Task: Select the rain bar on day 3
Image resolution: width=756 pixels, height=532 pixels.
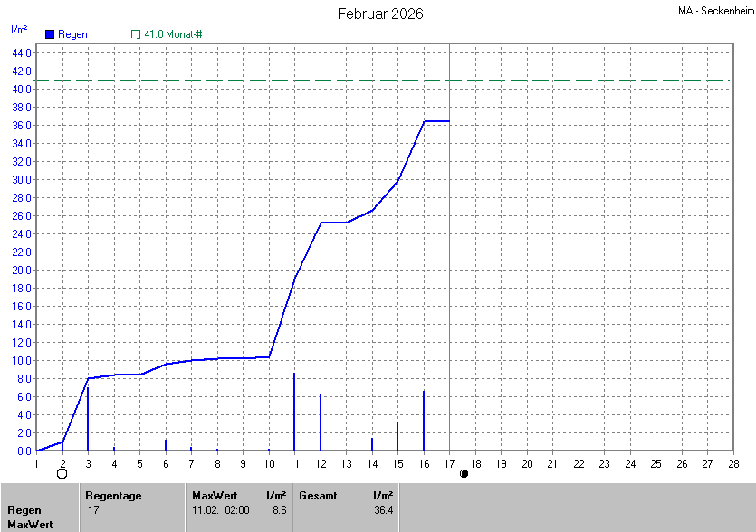Action: pyautogui.click(x=88, y=418)
